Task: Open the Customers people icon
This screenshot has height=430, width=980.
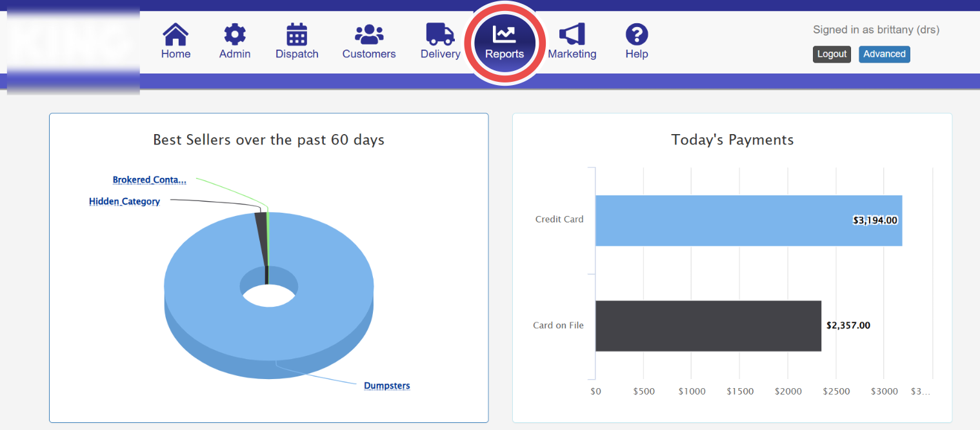Action: pos(369,34)
